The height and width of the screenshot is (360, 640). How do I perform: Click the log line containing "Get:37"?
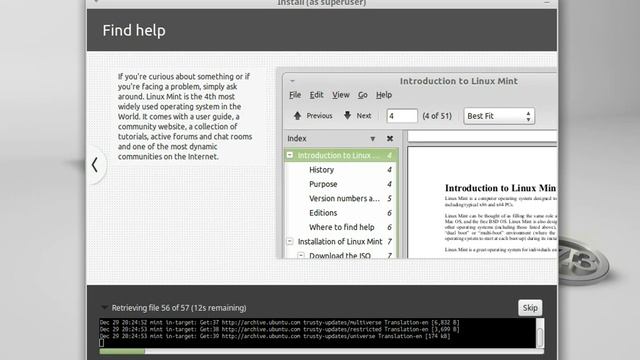279,322
